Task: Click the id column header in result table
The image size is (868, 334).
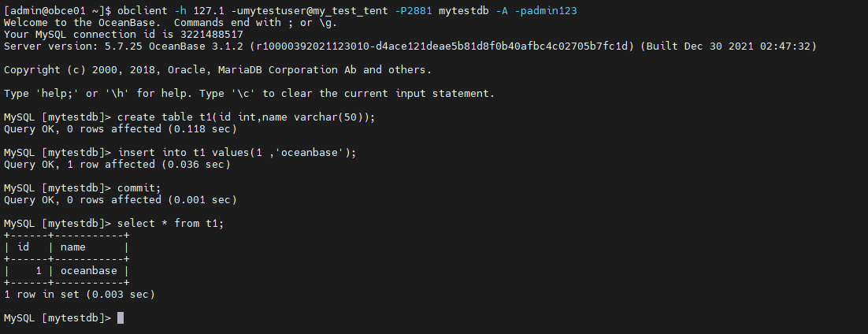Action: point(24,247)
